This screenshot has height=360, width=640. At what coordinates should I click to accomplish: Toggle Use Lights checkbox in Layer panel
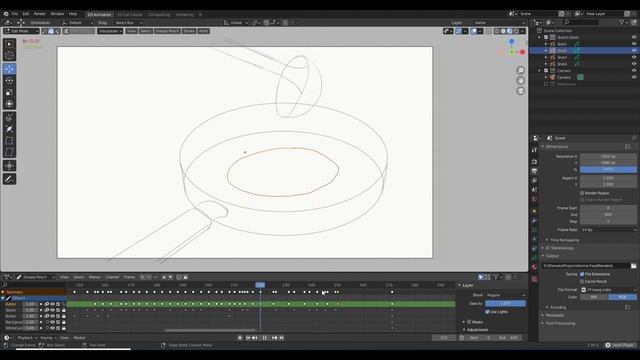pos(487,312)
